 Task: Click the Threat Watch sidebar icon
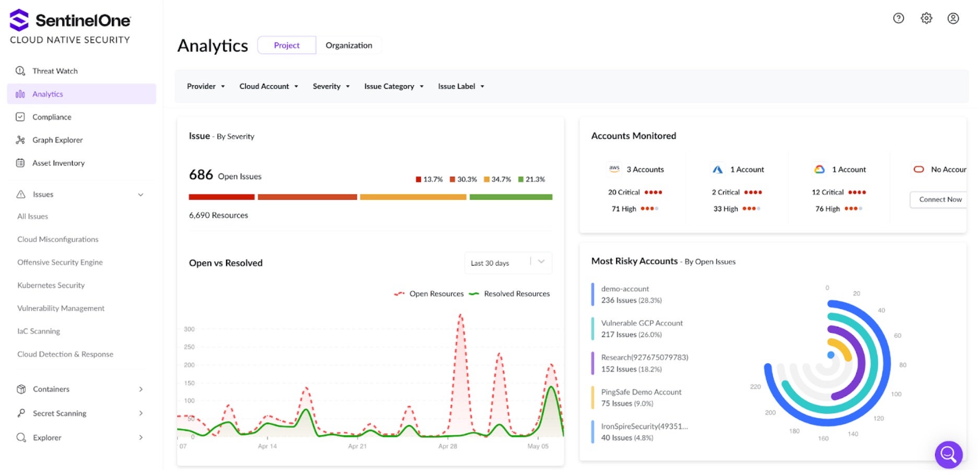[20, 71]
